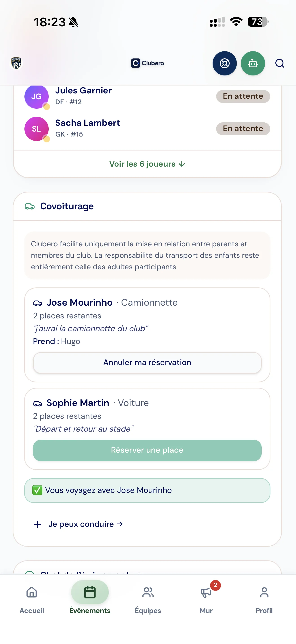Screen dimensions: 296x644
Task: Open the green robot assistant button
Action: tap(252, 63)
